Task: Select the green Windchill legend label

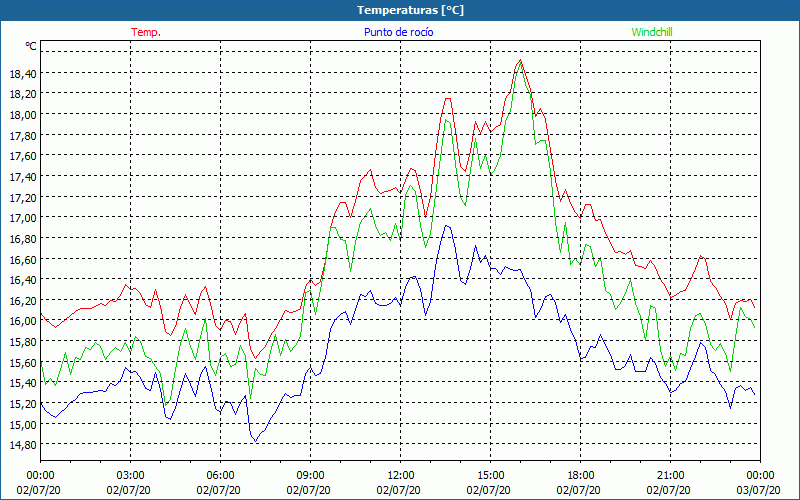Action: click(652, 32)
